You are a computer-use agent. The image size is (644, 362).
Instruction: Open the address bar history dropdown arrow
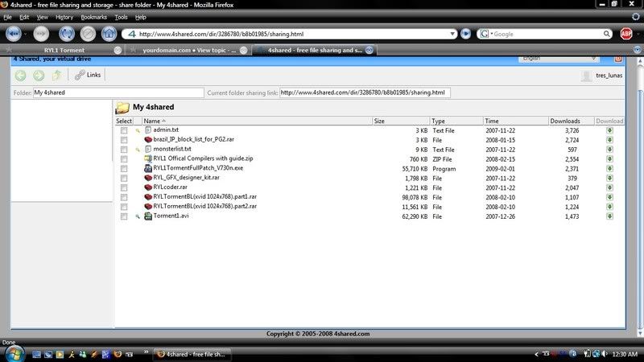(452, 34)
